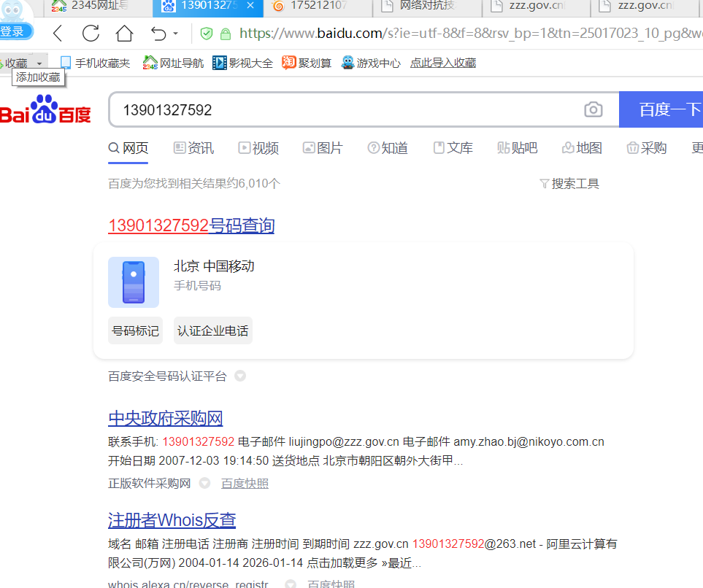Open the 游戏中心 bookmark

click(370, 63)
